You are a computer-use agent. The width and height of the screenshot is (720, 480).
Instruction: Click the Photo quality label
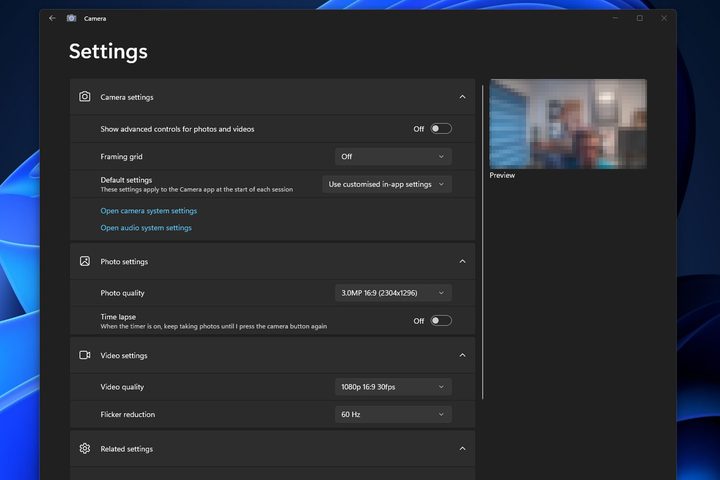tap(122, 293)
